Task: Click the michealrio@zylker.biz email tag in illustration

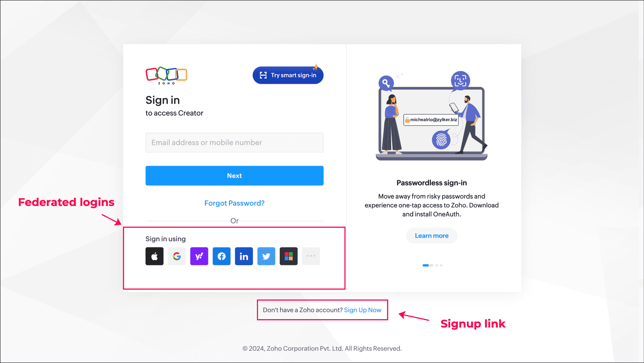Action: [x=431, y=120]
